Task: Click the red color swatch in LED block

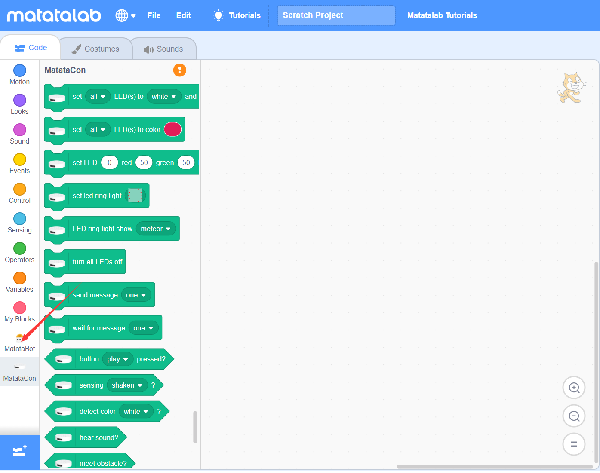Action: click(173, 129)
